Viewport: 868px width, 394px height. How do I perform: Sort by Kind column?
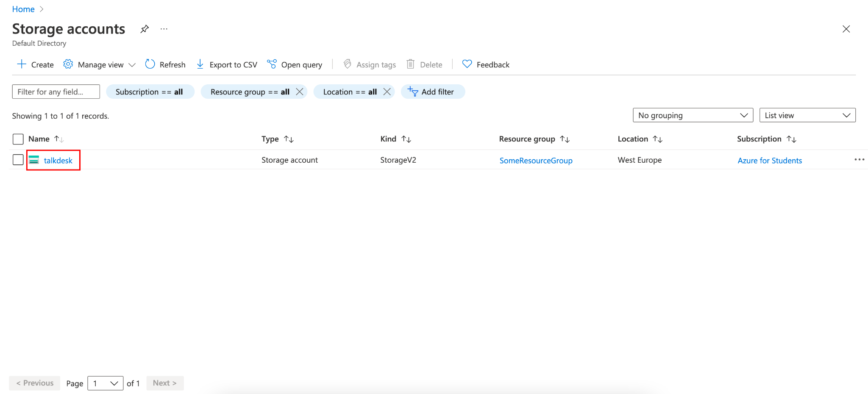396,139
